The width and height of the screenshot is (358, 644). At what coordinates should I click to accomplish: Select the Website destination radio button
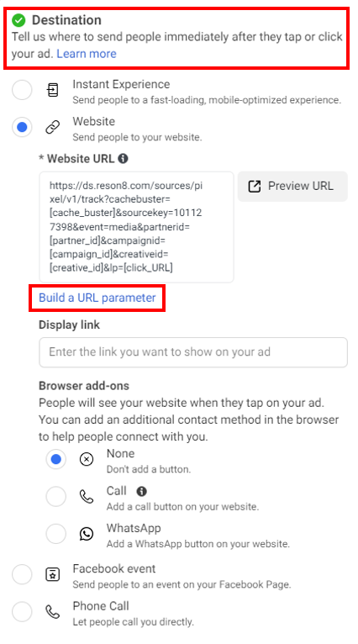pos(22,127)
